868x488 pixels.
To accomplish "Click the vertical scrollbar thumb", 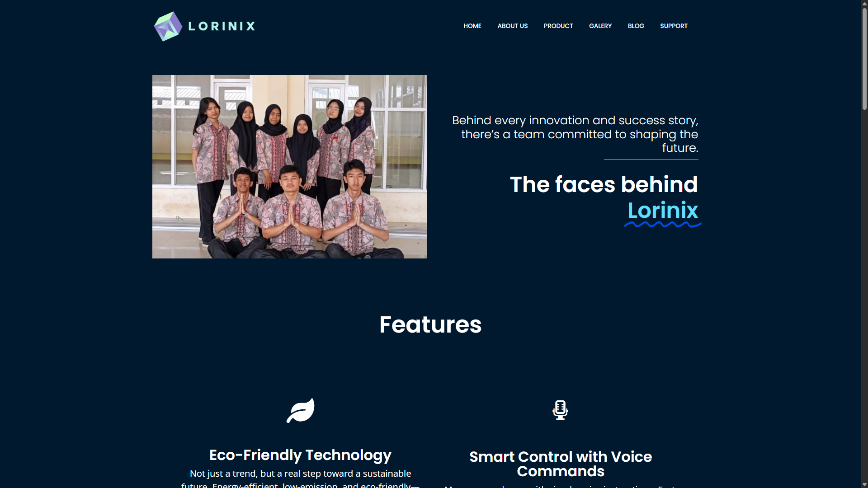I will coord(864,59).
